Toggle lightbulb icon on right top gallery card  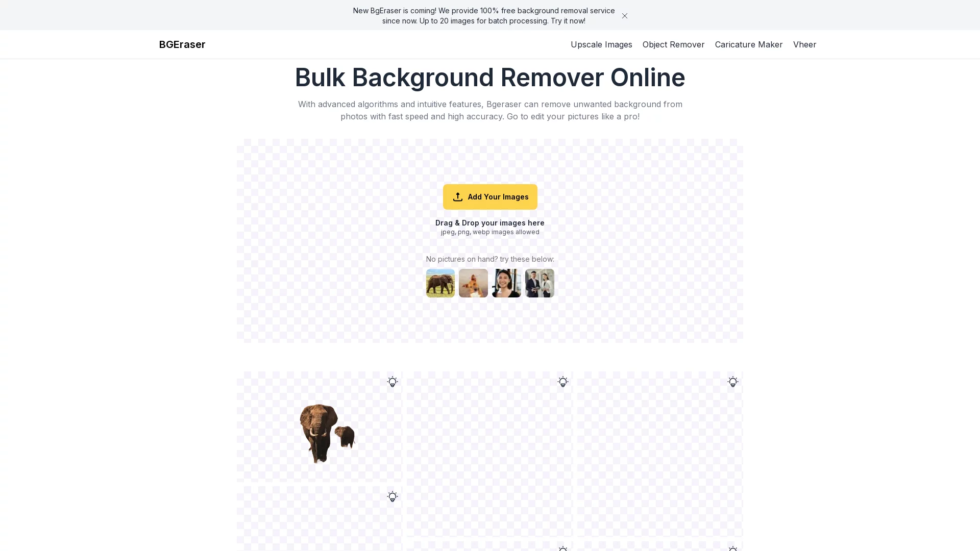pyautogui.click(x=732, y=382)
